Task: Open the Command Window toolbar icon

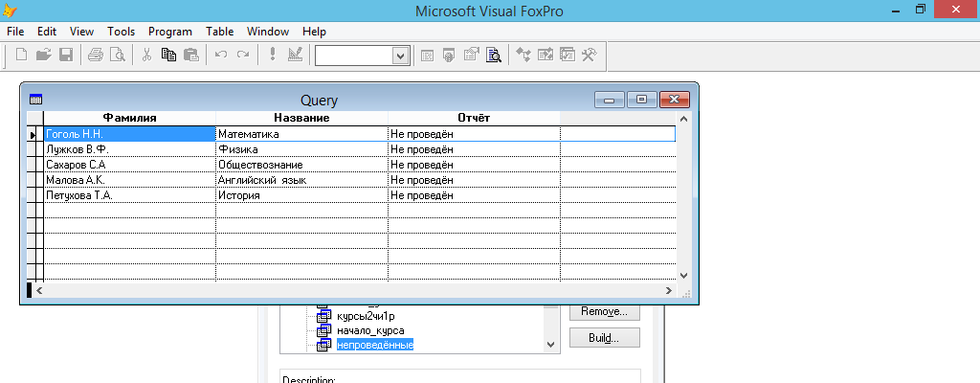Action: 428,56
